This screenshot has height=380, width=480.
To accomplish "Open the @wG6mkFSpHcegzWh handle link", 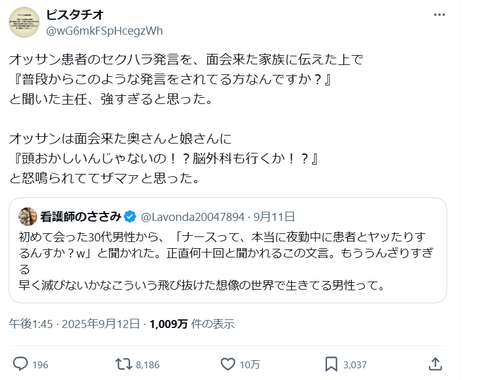I will click(x=104, y=31).
